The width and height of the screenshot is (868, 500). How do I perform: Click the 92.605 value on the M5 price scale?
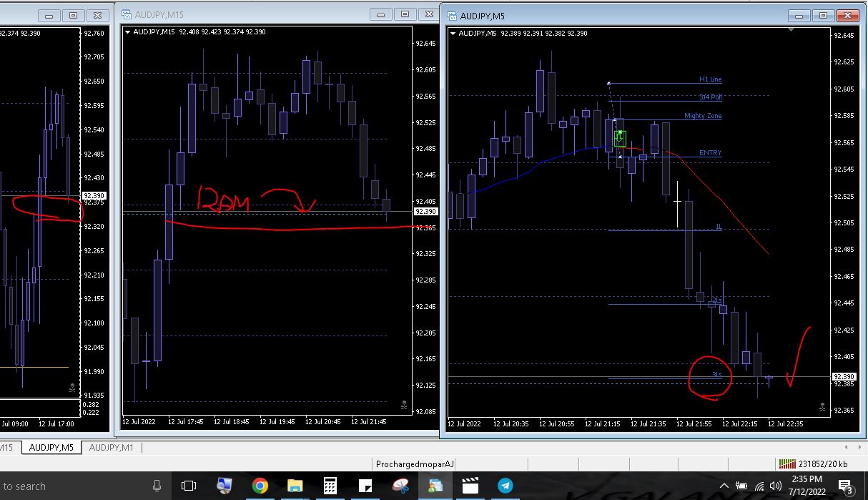[844, 89]
